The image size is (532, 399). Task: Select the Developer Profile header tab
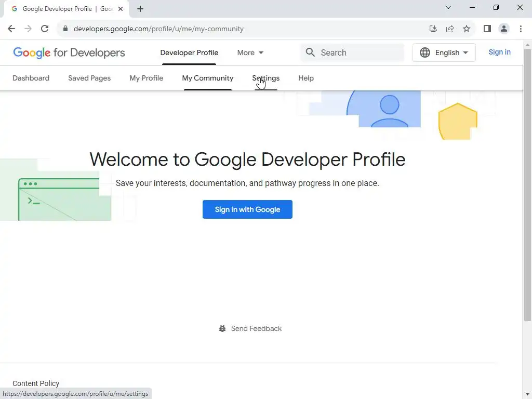coord(189,52)
